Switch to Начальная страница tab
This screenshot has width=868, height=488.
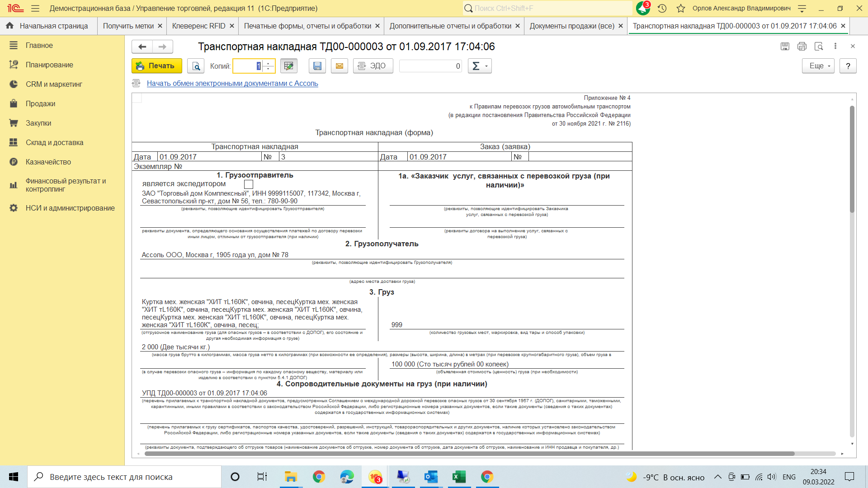[x=48, y=26]
